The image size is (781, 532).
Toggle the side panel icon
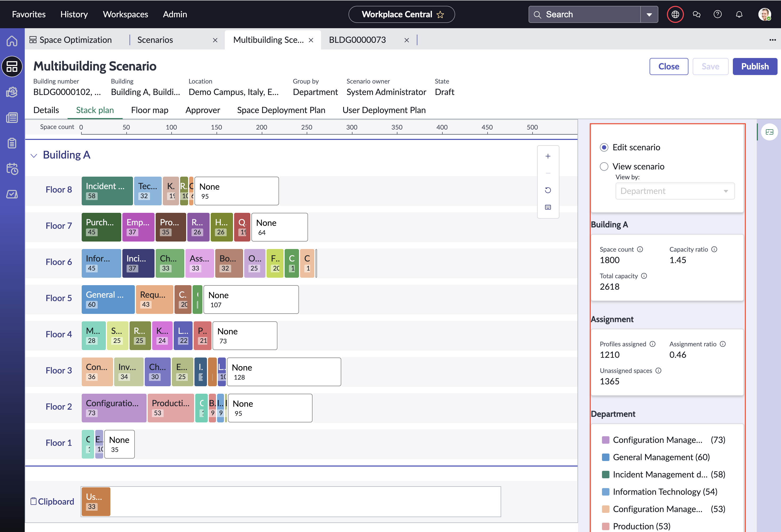[769, 132]
